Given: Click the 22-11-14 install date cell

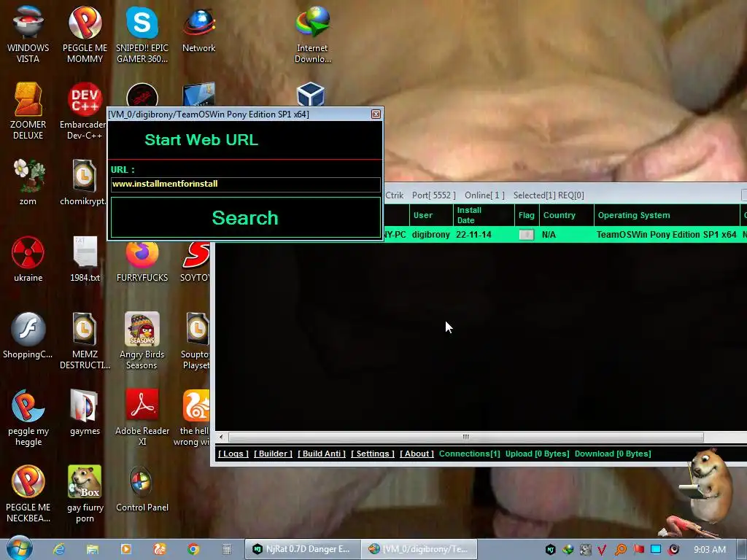Looking at the screenshot, I should click(473, 235).
